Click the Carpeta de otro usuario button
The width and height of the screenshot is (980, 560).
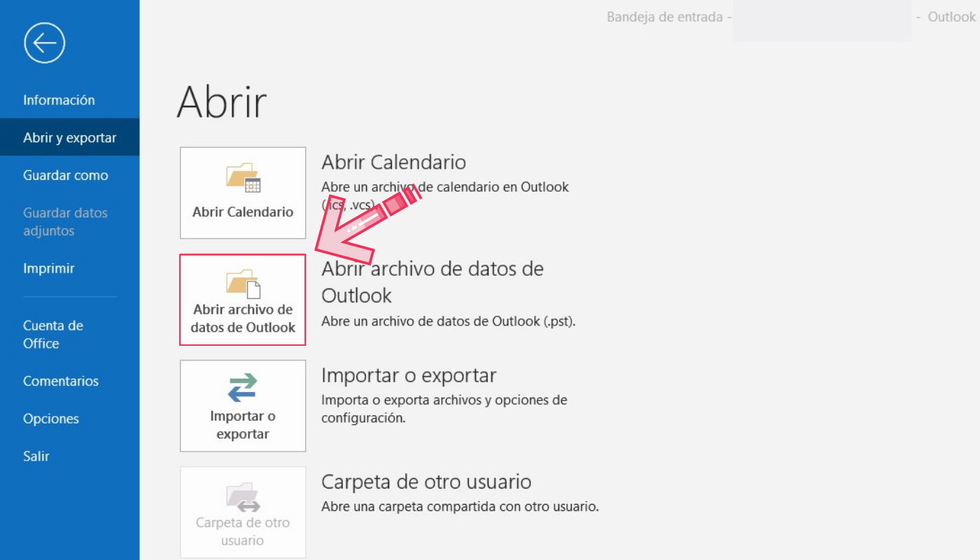[243, 512]
